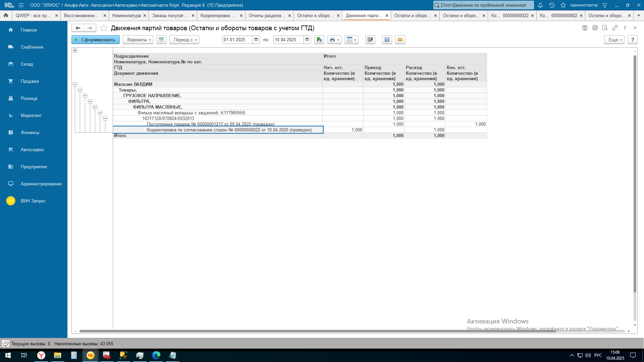Image resolution: width=644 pixels, height=362 pixels.
Task: Open the table layout dropdown button
Action: 352,40
